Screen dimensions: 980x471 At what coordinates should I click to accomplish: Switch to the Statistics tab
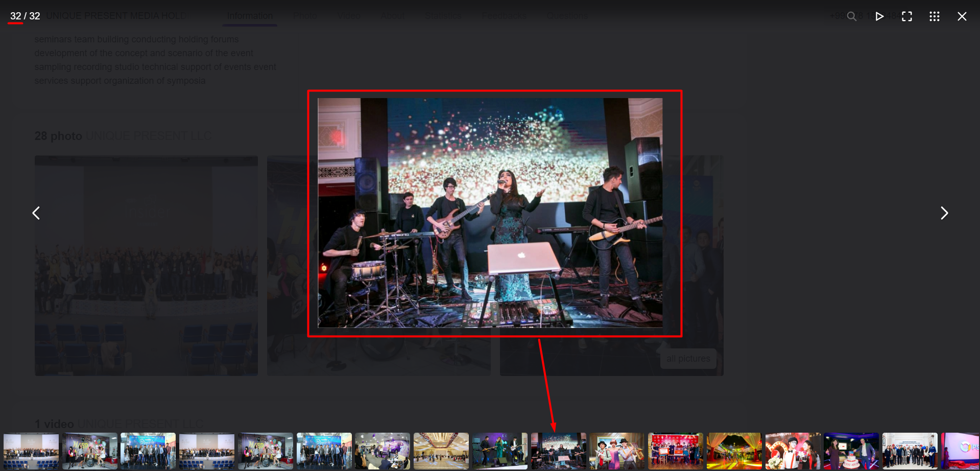pyautogui.click(x=443, y=16)
